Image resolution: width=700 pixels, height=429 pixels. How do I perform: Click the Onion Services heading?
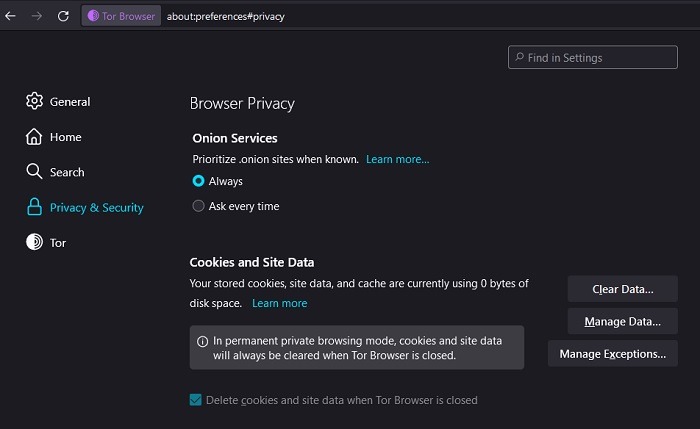[x=235, y=138]
